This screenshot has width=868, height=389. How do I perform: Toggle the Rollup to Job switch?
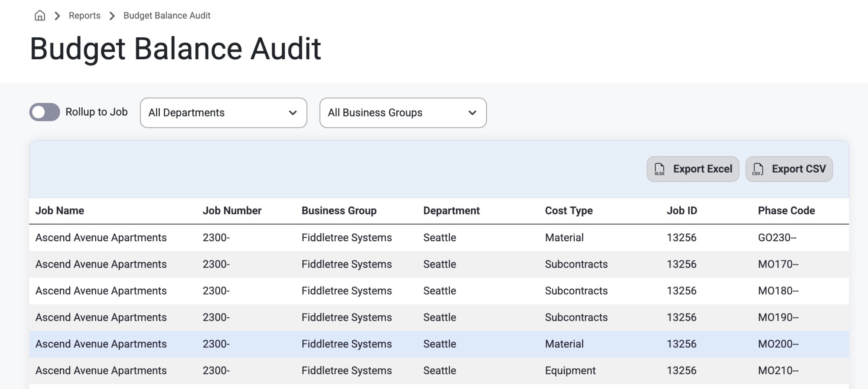click(x=45, y=112)
